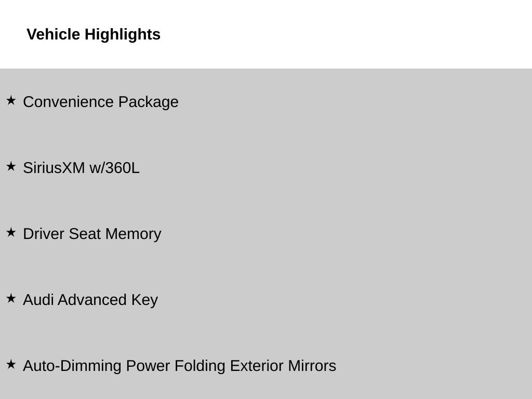Click the Vehicle Highlights heading

[x=94, y=34]
